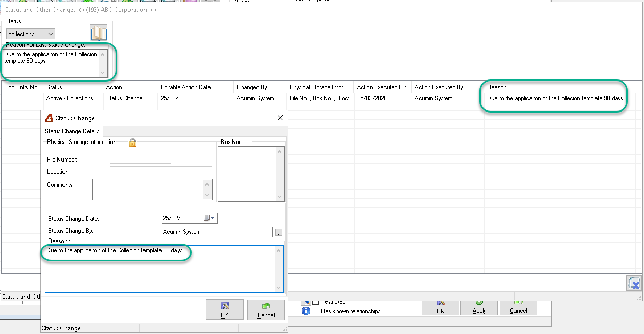Click the File Number input field

tap(140, 158)
